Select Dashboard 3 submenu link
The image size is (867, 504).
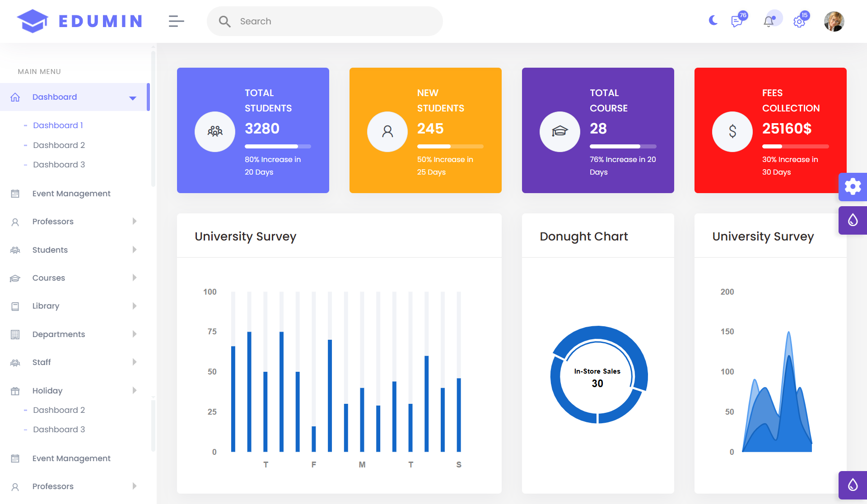tap(59, 165)
